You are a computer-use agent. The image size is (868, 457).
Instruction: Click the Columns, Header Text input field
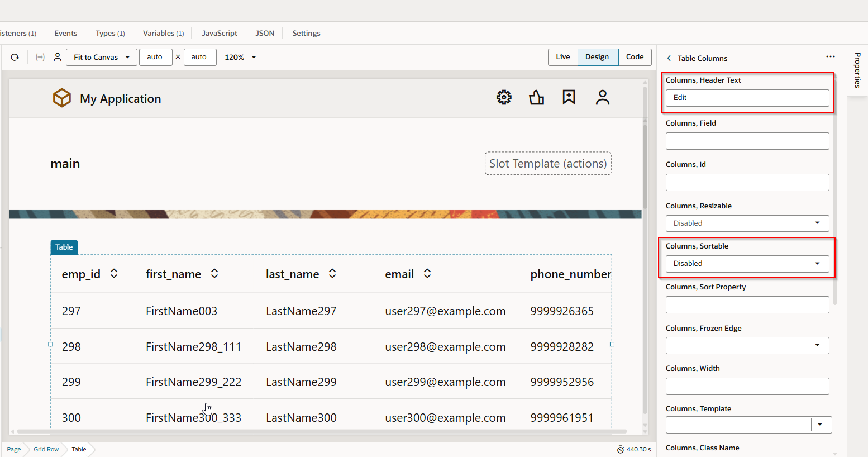[x=747, y=98]
